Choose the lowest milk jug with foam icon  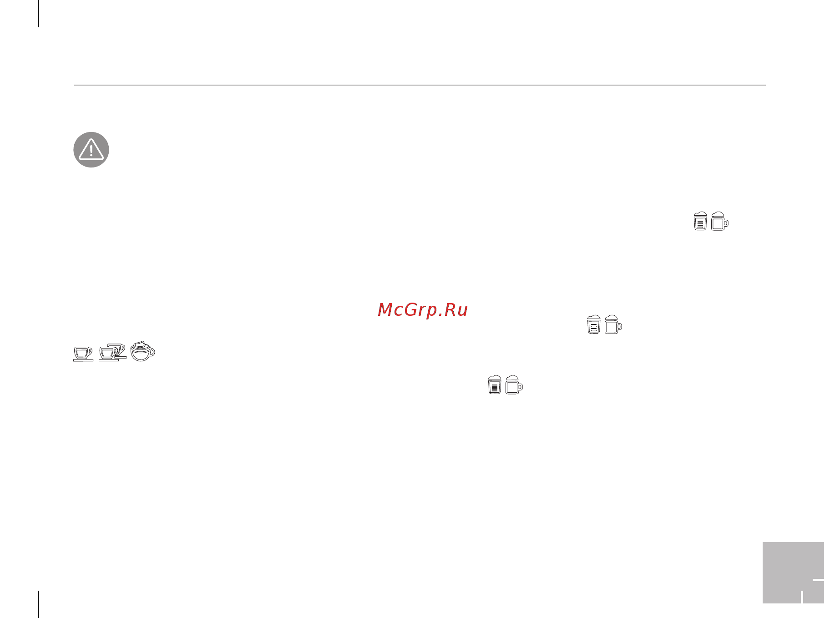tap(494, 385)
